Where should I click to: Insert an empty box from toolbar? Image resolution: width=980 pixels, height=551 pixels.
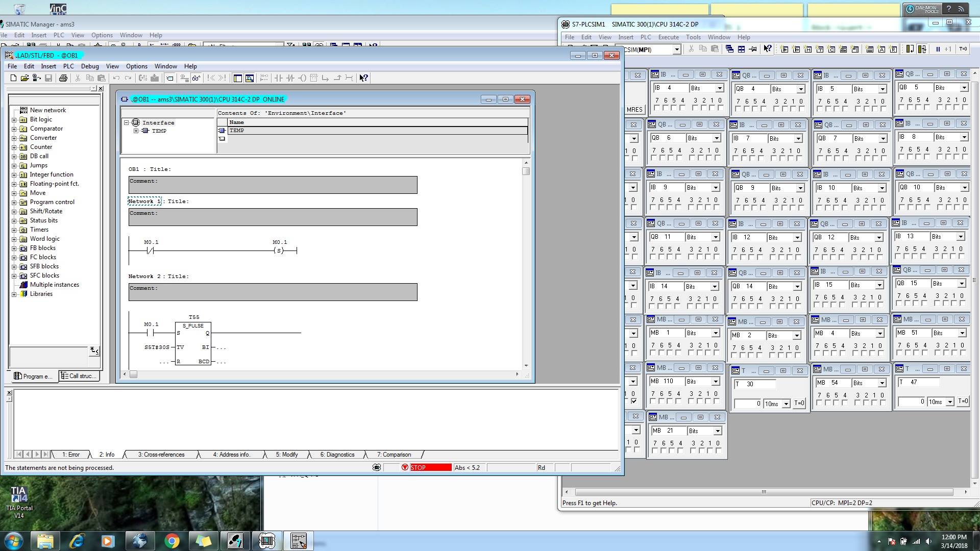pos(314,78)
